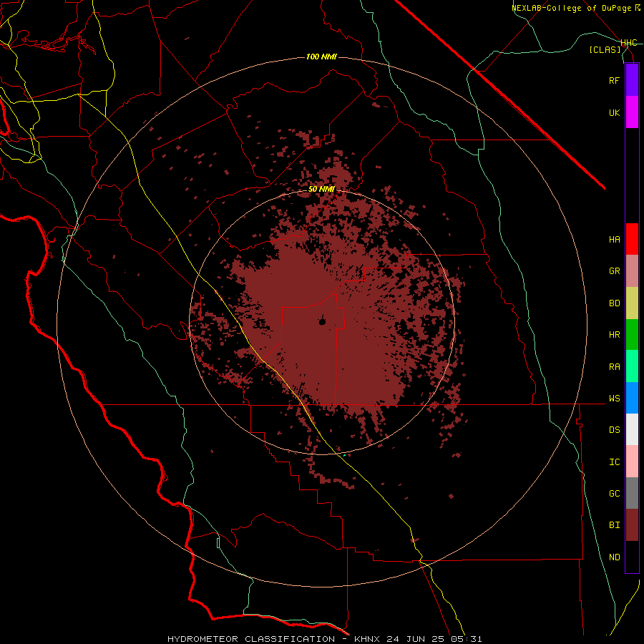Click the ND black legend swatch
This screenshot has width=644, height=644.
632,557
